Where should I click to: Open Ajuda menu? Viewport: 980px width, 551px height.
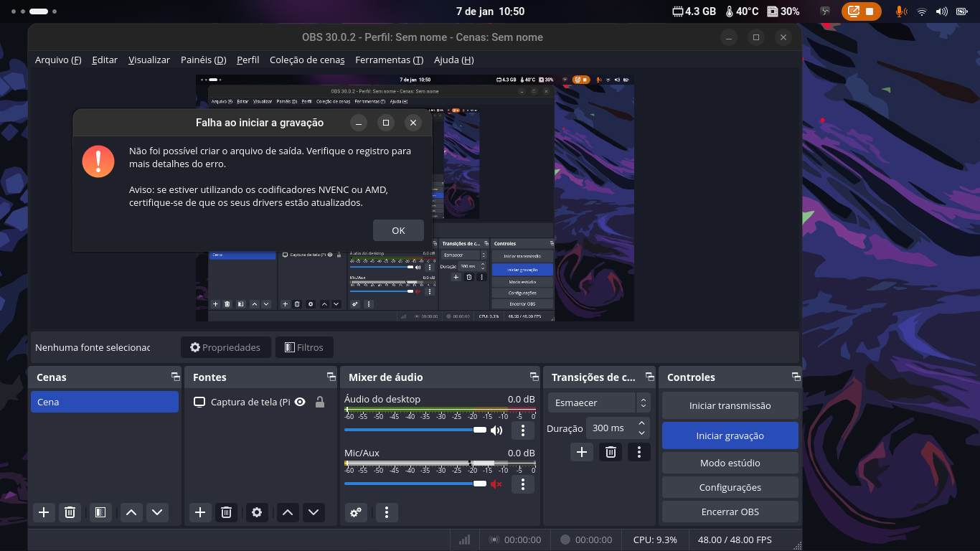454,60
